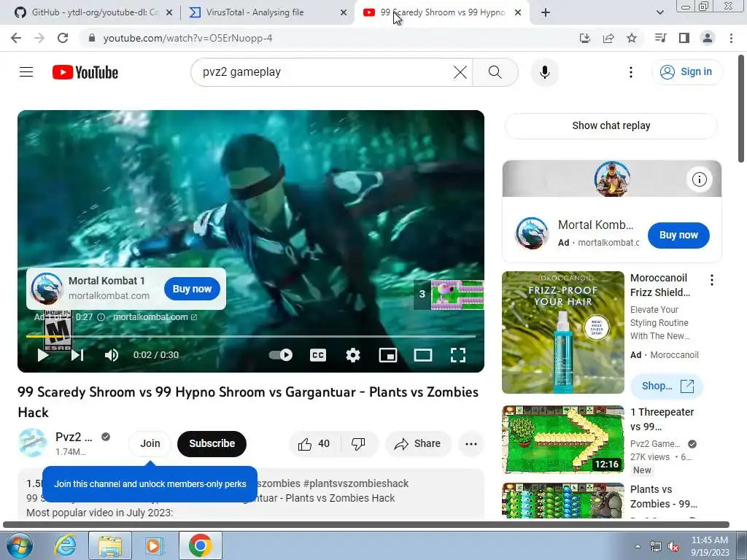Share the video
The height and width of the screenshot is (560, 747).
pos(418,444)
